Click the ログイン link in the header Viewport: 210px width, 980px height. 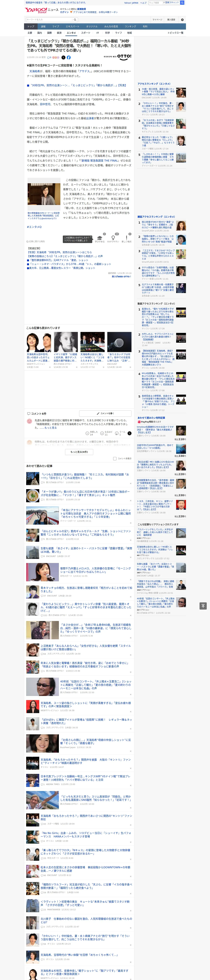pos(64,12)
